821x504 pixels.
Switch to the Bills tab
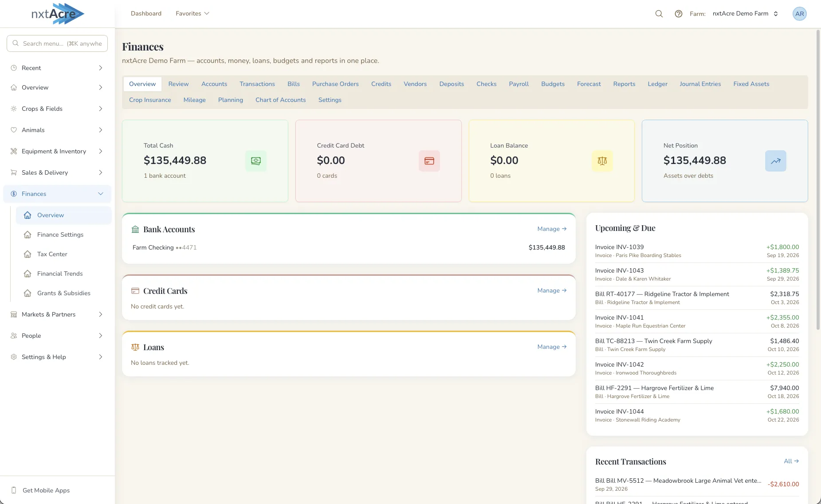point(294,84)
